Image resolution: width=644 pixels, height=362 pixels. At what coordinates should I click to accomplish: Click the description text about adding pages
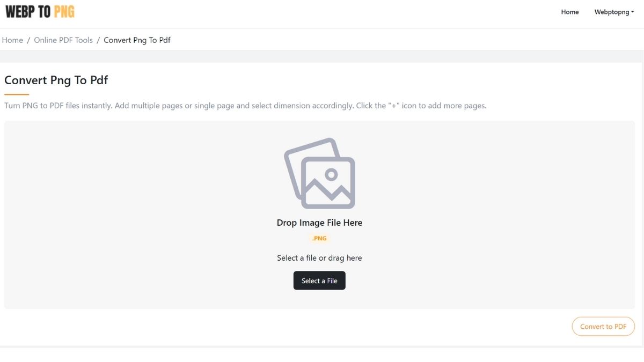[x=245, y=106]
